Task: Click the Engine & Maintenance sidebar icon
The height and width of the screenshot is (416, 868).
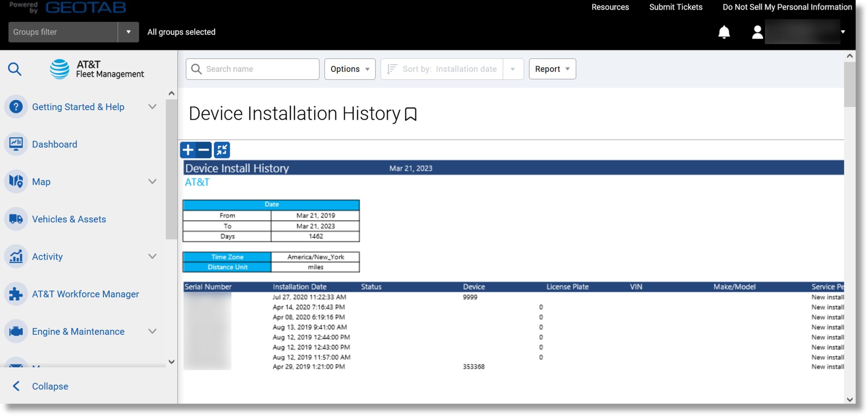Action: point(16,331)
